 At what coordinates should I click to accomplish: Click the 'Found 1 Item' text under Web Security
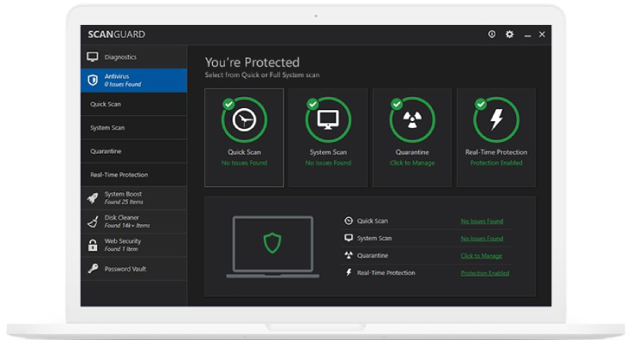pos(121,249)
